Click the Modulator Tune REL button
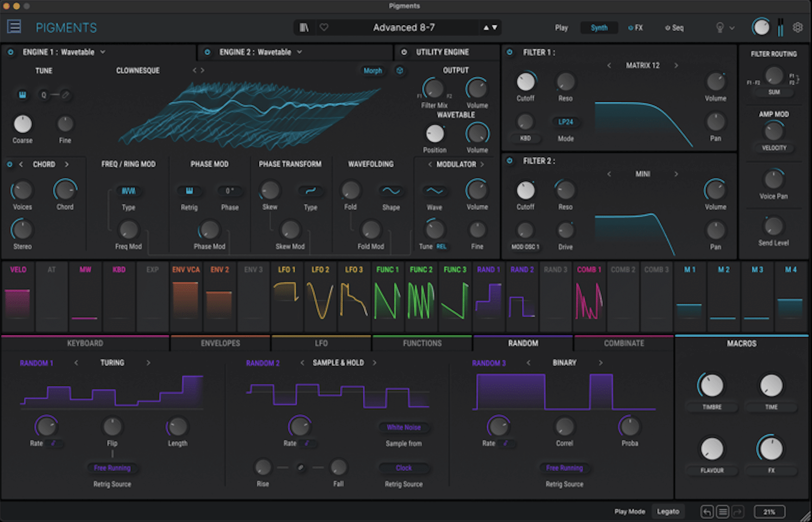Image resolution: width=812 pixels, height=522 pixels. pyautogui.click(x=442, y=247)
